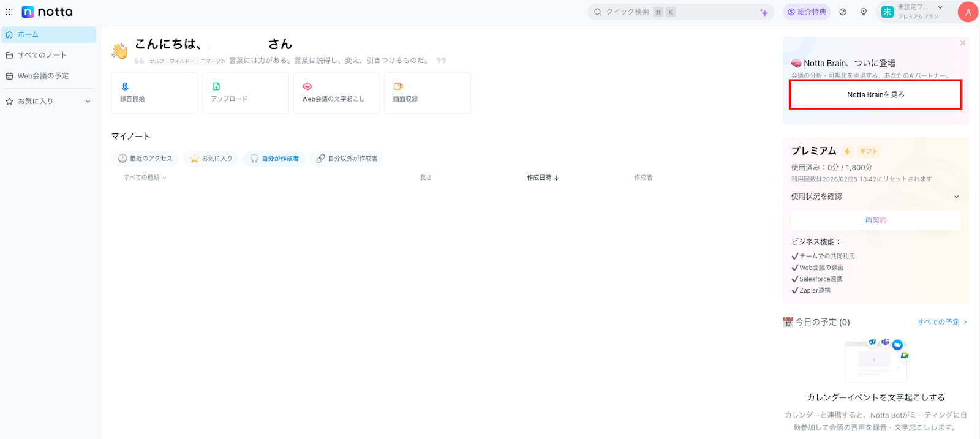This screenshot has width=980, height=439.
Task: Click the 長さ column header
Action: (x=426, y=178)
